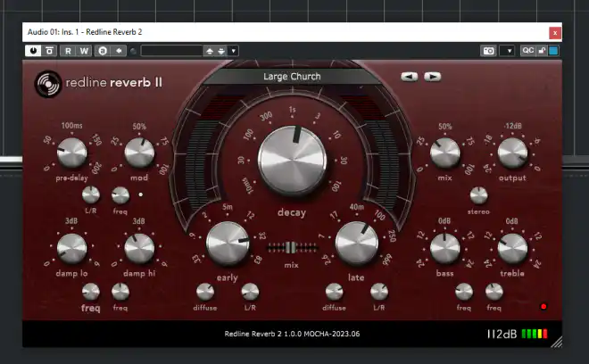Image resolution: width=589 pixels, height=364 pixels.
Task: Click the 112dB brand logo
Action: click(502, 334)
